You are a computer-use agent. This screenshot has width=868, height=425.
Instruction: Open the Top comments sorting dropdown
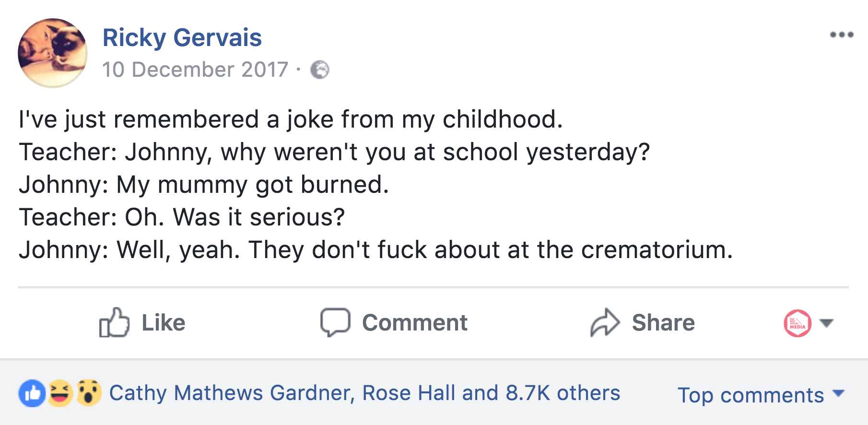(751, 395)
